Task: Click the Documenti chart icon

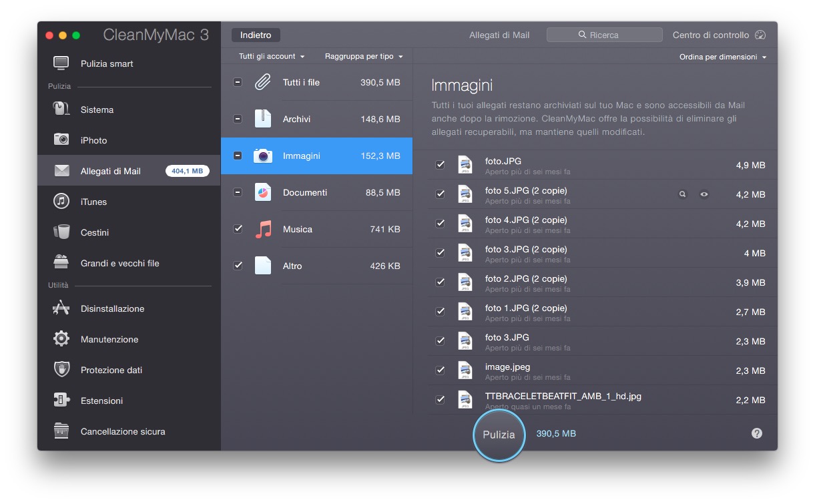Action: 263,192
